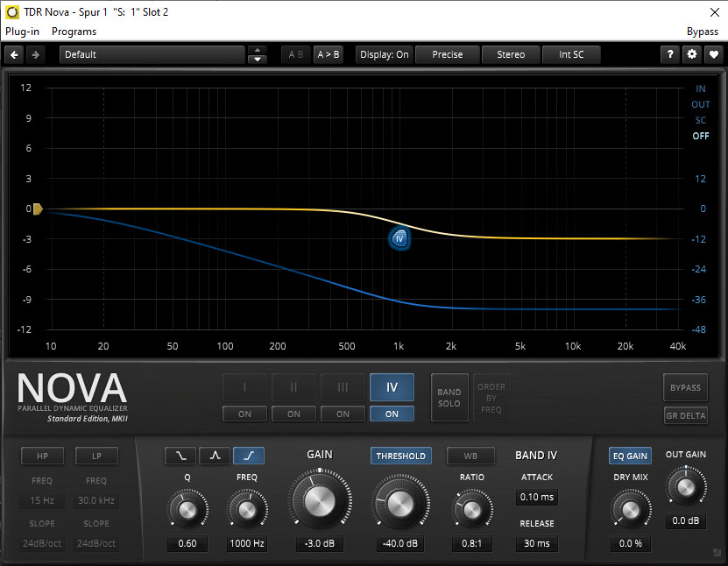The width and height of the screenshot is (728, 566).
Task: Toggle the EQ GAIN button
Action: coord(630,456)
